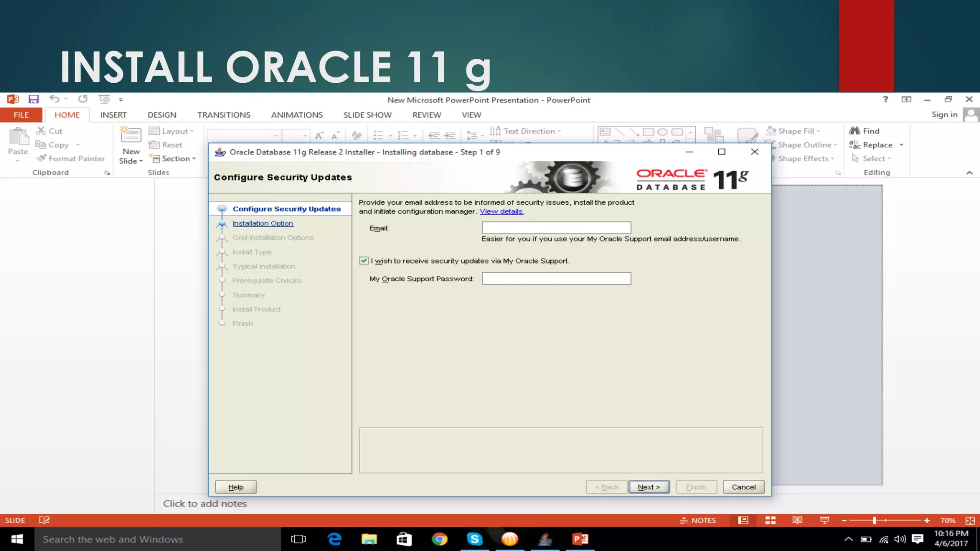Viewport: 980px width, 551px height.
Task: Click the Redo icon in the quick access toolbar
Action: coord(83,99)
